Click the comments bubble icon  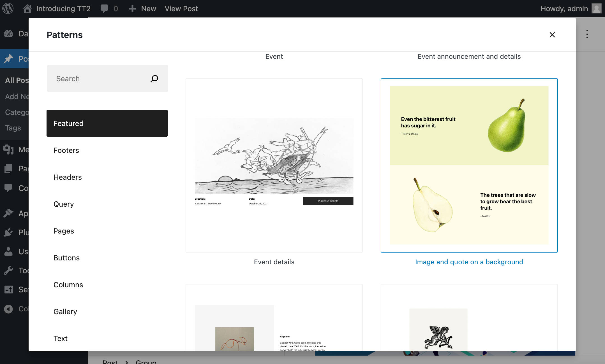[104, 9]
